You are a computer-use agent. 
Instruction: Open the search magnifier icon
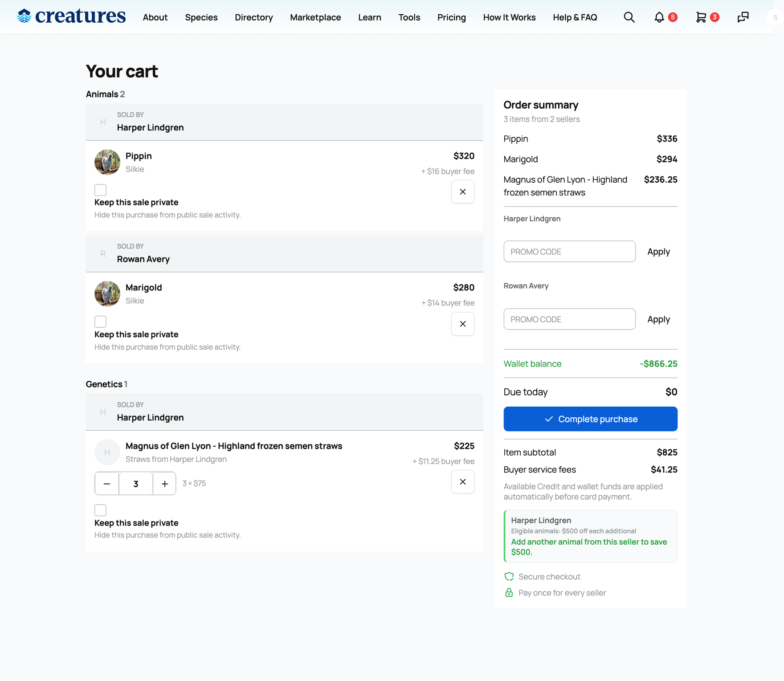tap(629, 17)
